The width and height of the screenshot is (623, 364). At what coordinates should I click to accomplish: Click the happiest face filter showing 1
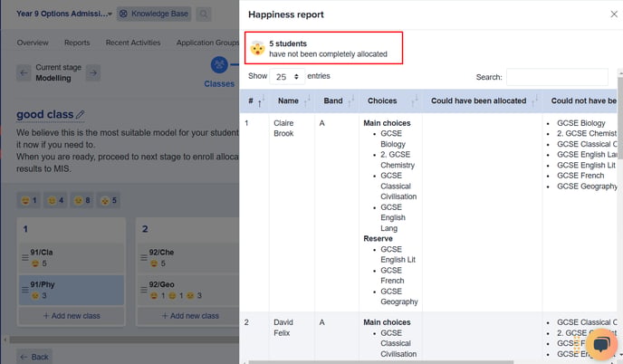[x=29, y=200]
